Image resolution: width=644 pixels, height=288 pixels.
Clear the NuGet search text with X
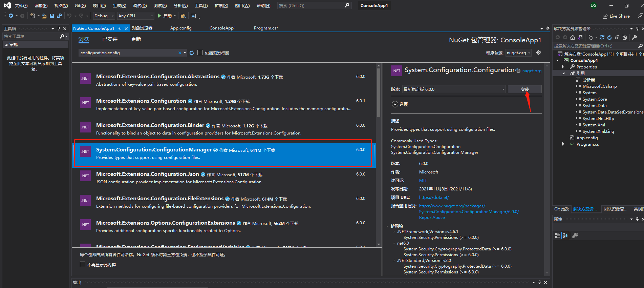[x=180, y=53]
